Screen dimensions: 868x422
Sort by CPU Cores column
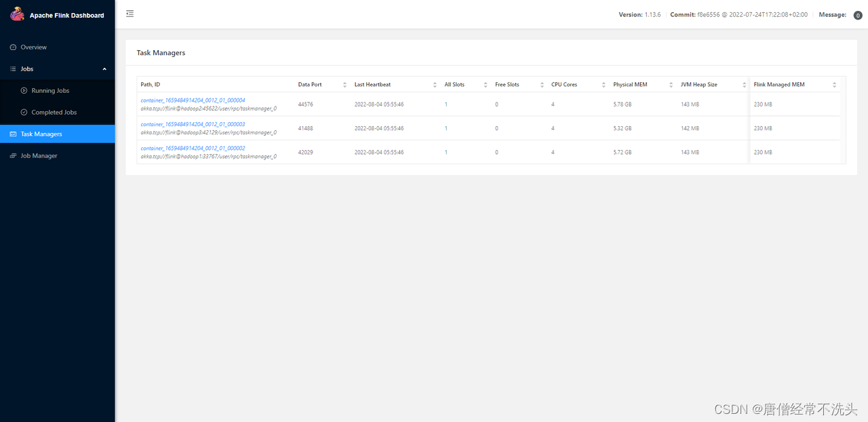click(x=604, y=85)
